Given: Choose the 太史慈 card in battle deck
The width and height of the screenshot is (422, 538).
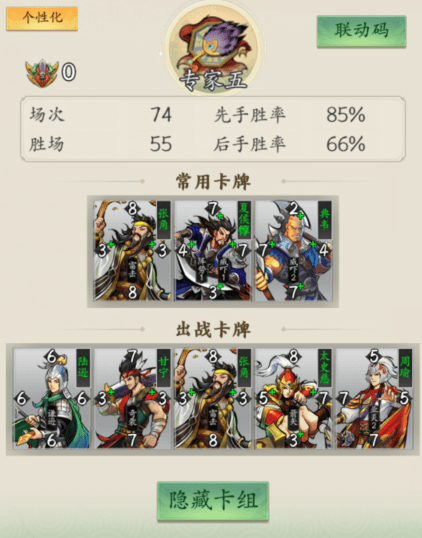Looking at the screenshot, I should [x=294, y=398].
